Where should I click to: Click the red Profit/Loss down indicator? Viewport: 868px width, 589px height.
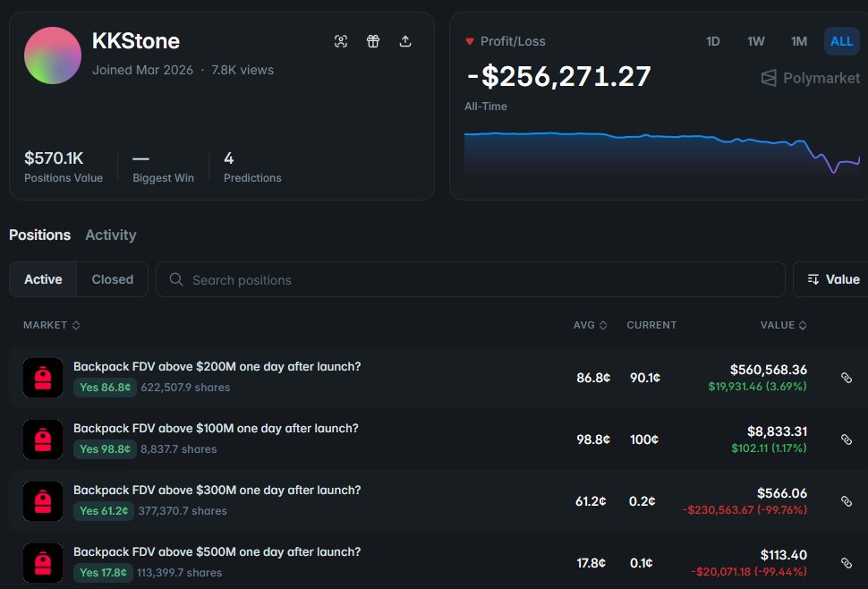click(x=470, y=41)
